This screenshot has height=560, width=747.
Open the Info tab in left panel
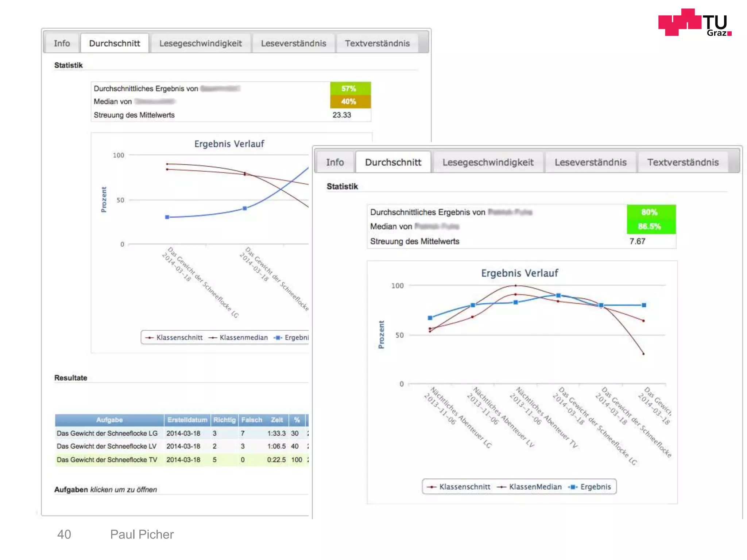click(x=62, y=43)
